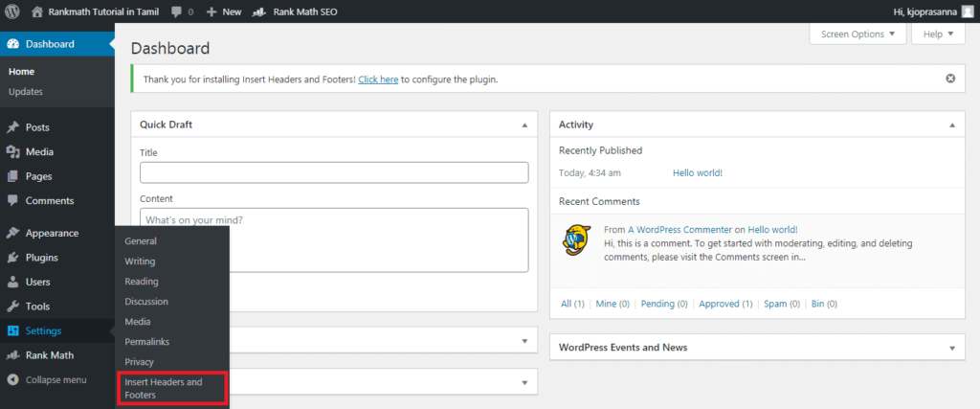Open the comments bubble icon in the admin bar
The image size is (980, 409).
pyautogui.click(x=177, y=11)
